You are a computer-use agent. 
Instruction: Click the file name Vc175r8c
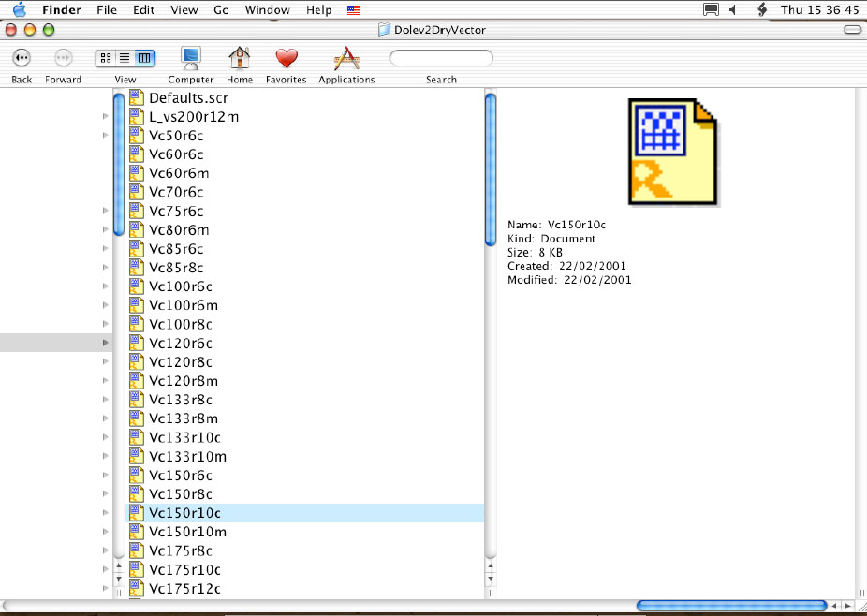(181, 550)
